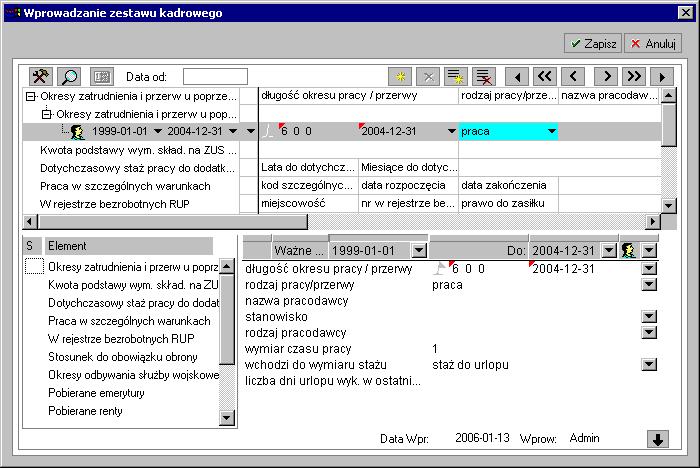Go to last record with filled right arrow

click(662, 76)
